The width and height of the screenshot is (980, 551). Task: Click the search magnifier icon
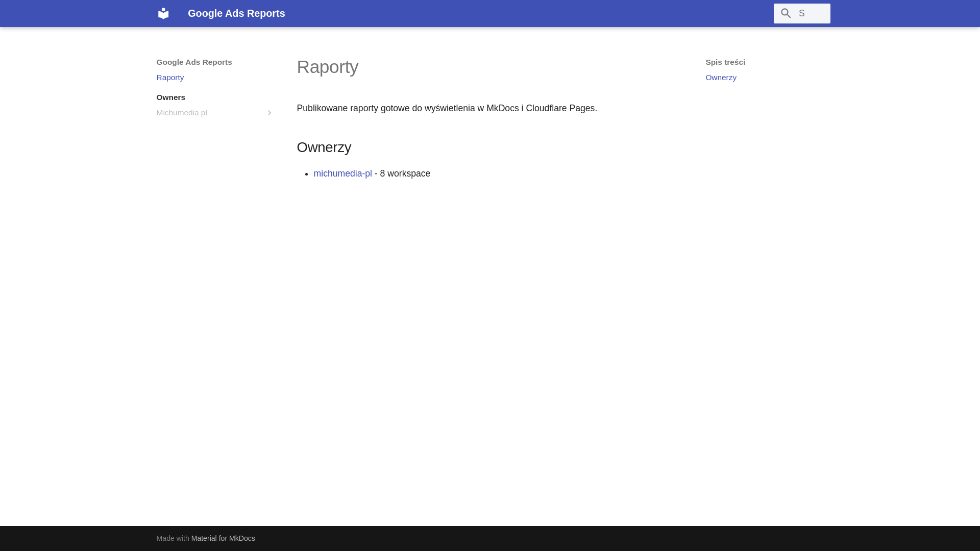click(x=786, y=13)
